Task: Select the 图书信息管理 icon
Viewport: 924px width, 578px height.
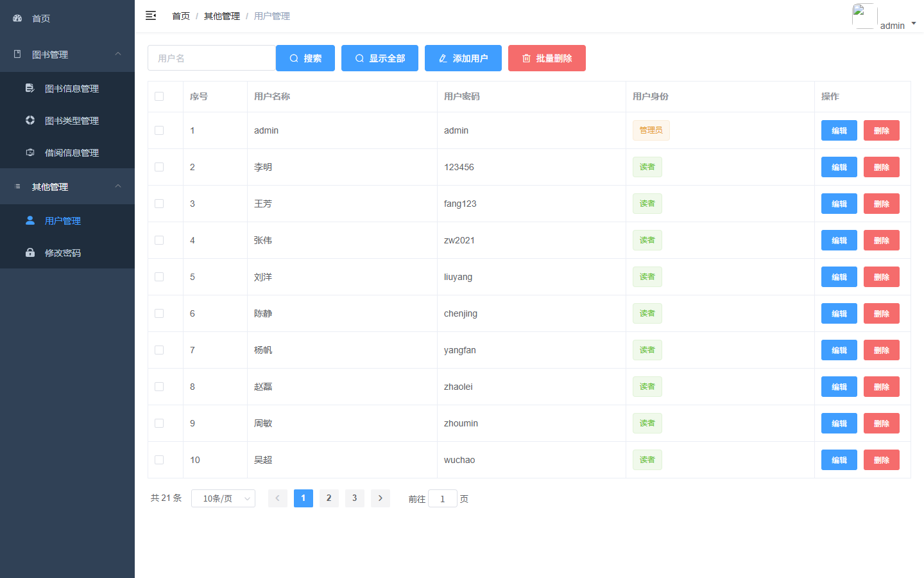Action: [x=30, y=88]
